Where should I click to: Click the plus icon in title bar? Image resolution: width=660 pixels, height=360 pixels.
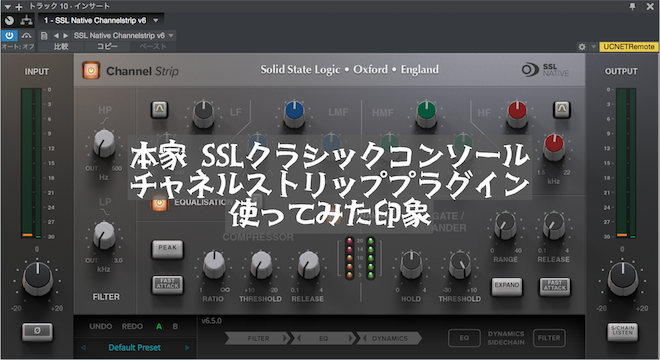pyautogui.click(x=19, y=7)
